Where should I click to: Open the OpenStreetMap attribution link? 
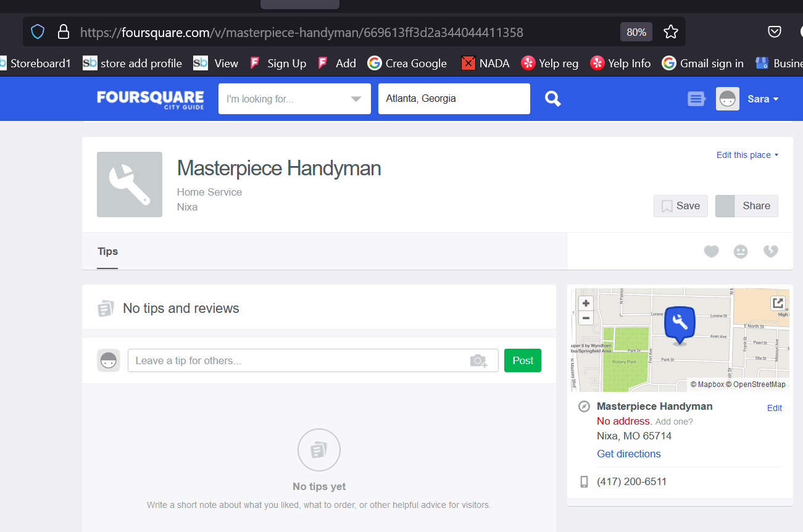(756, 384)
